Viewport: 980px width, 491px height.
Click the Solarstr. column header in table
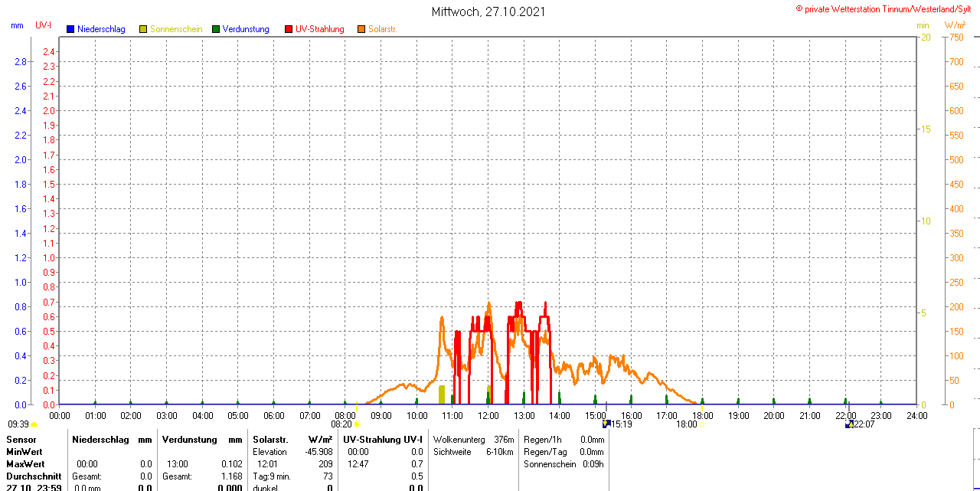click(x=270, y=440)
